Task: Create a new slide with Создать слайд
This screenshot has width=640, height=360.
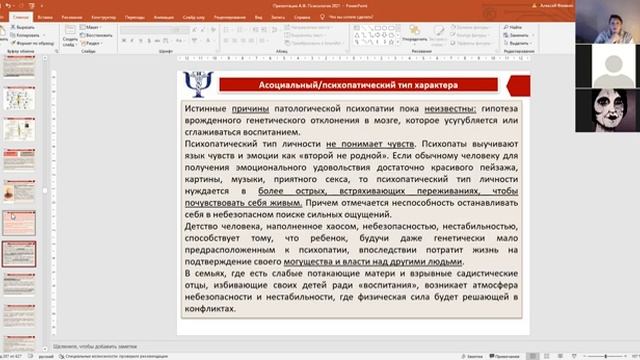Action: [x=70, y=36]
